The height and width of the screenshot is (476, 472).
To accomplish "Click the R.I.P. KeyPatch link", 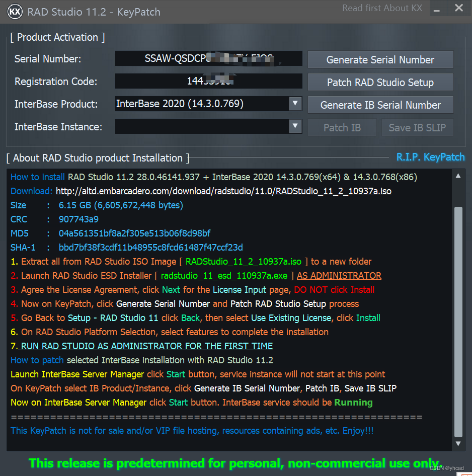I will (430, 157).
